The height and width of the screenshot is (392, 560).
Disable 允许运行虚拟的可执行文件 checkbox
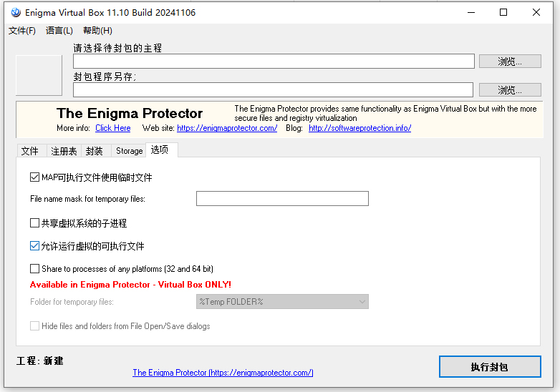coord(34,246)
